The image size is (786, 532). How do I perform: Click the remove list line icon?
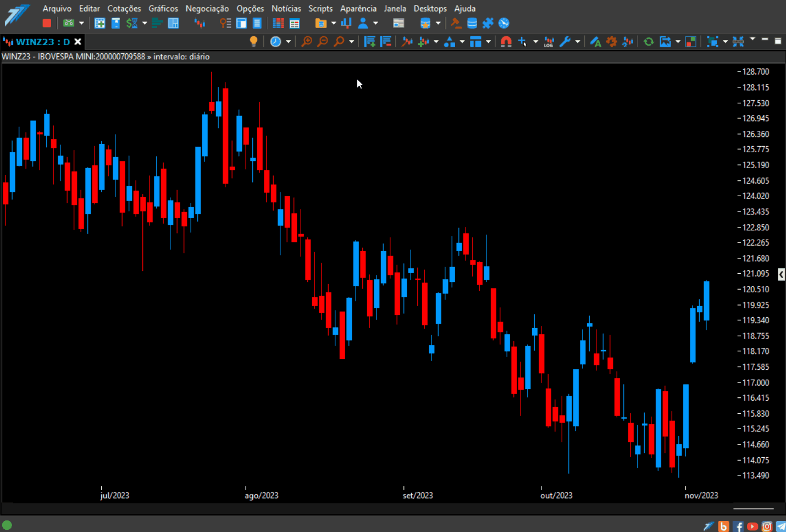(386, 42)
